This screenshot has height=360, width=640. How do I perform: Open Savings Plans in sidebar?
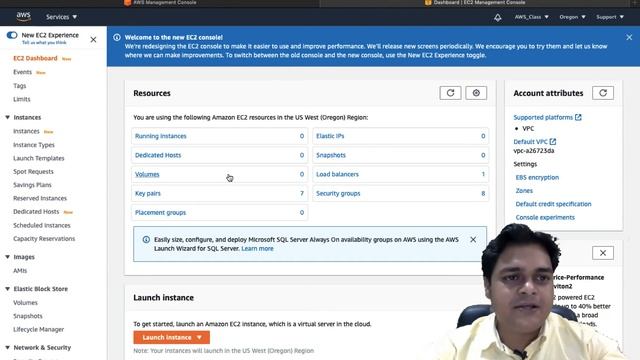click(32, 185)
